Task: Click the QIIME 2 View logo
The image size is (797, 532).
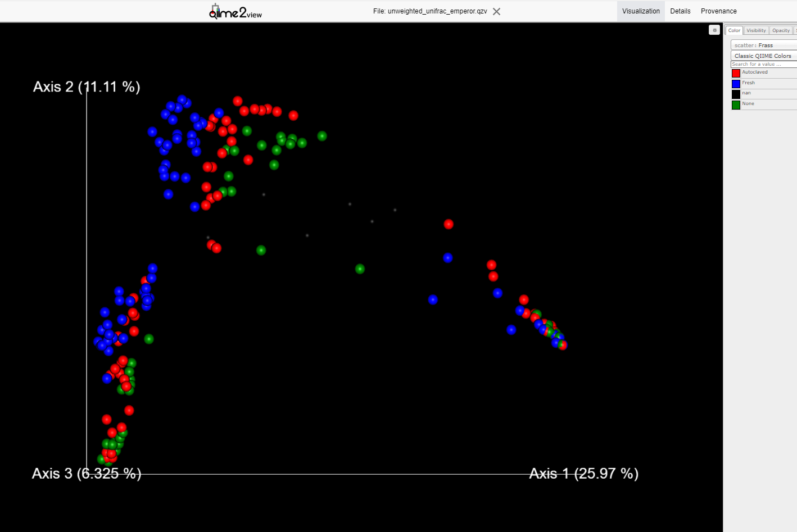Action: point(235,11)
